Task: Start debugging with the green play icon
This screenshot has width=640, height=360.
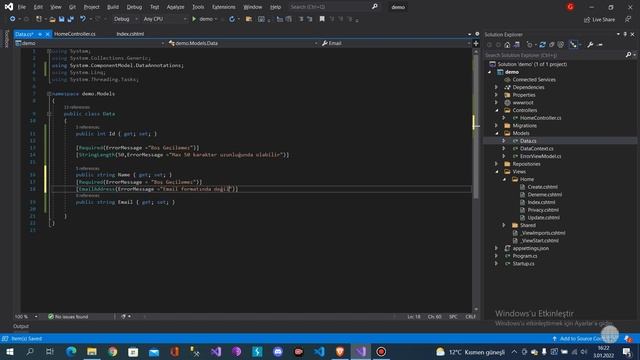Action: pyautogui.click(x=194, y=19)
